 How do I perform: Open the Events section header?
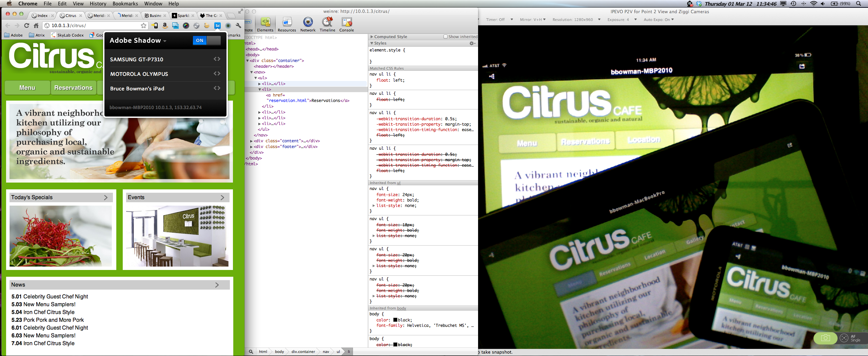click(x=178, y=197)
